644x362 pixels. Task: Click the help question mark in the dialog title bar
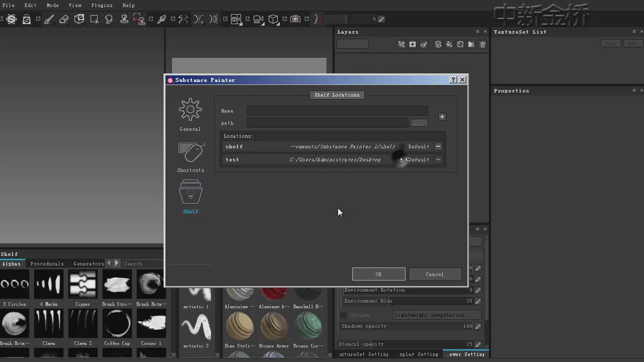tap(453, 79)
